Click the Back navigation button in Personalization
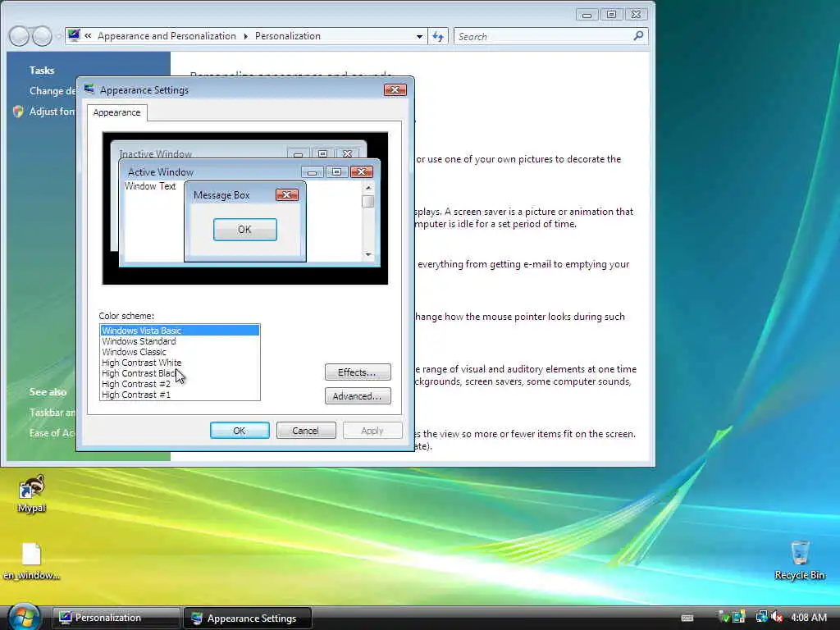Image resolution: width=840 pixels, height=630 pixels. pos(20,36)
